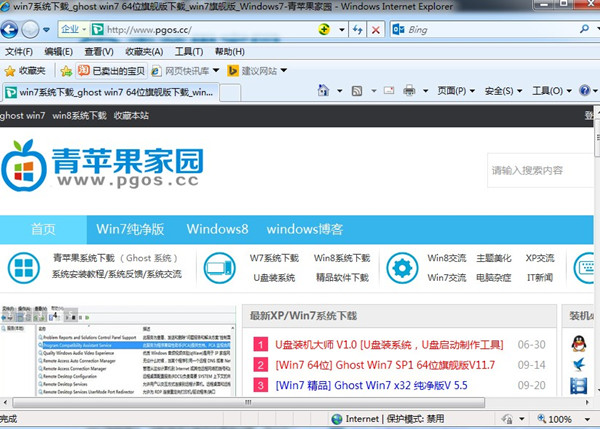The image size is (600, 429).
Task: Click the Print icon
Action: pyautogui.click(x=409, y=91)
